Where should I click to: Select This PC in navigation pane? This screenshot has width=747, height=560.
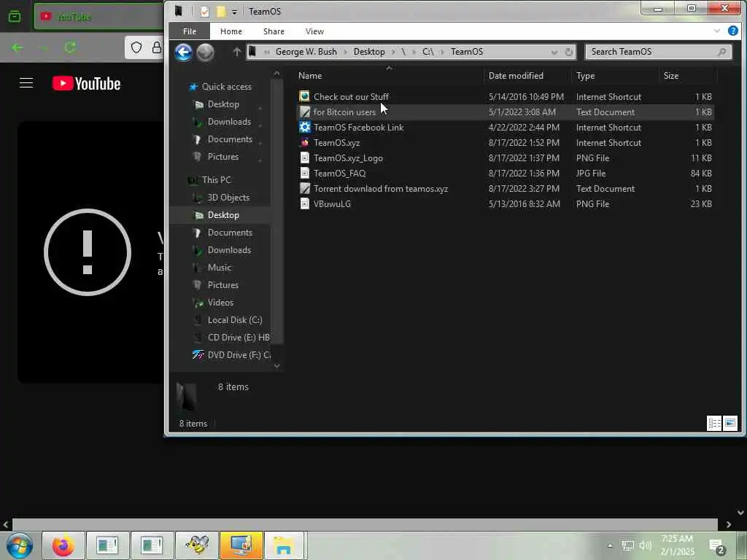coord(216,180)
